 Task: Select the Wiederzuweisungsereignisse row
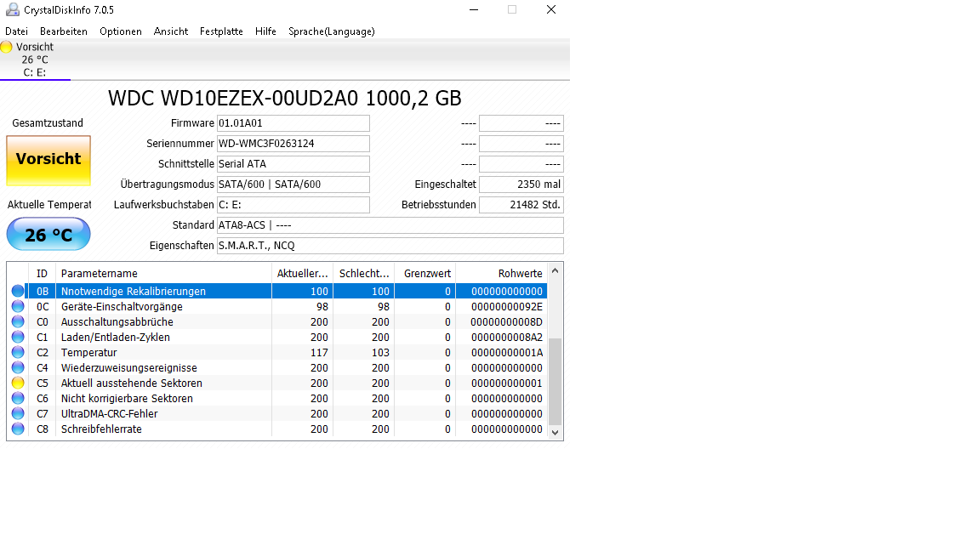[x=277, y=367]
